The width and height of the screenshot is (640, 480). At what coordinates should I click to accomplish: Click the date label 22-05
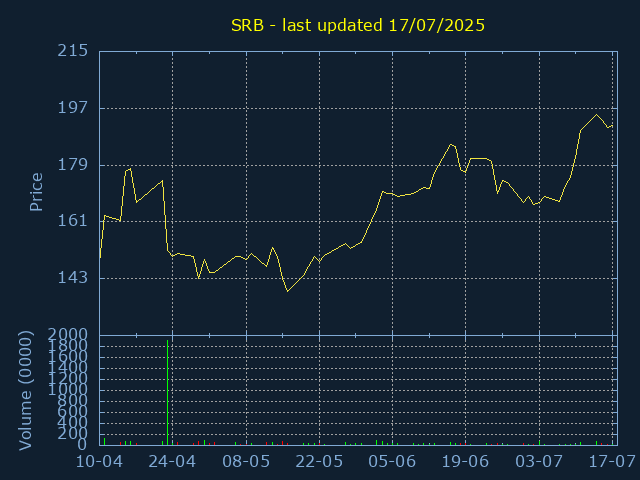319,462
